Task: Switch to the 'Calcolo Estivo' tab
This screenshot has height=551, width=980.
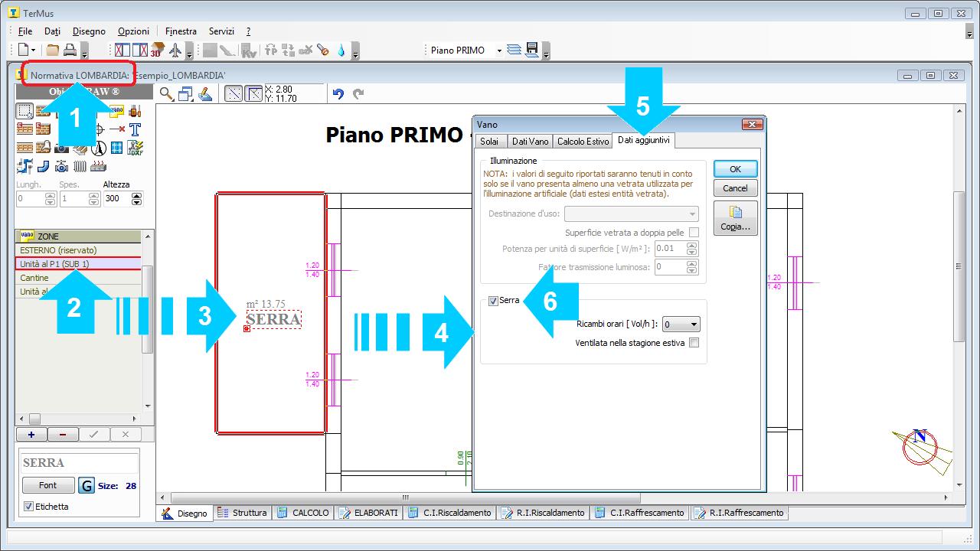Action: (x=583, y=142)
